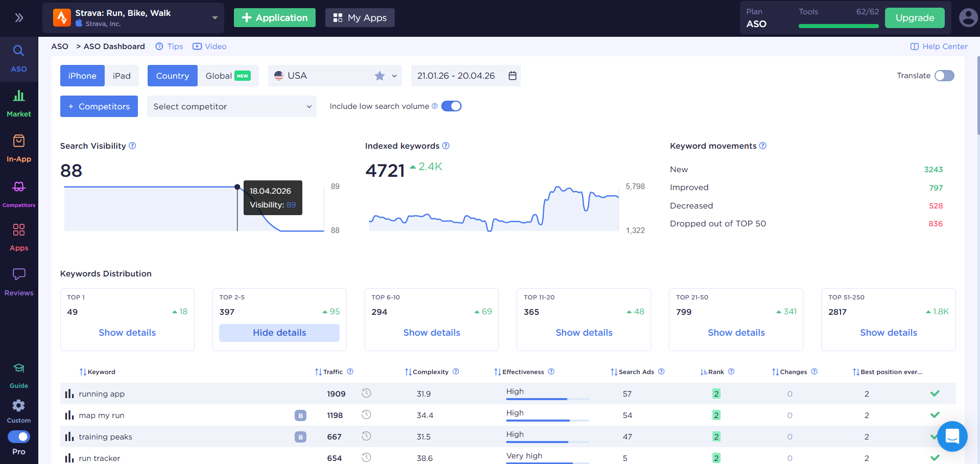980x464 pixels.
Task: Switch to the Global view tab
Action: tap(228, 76)
